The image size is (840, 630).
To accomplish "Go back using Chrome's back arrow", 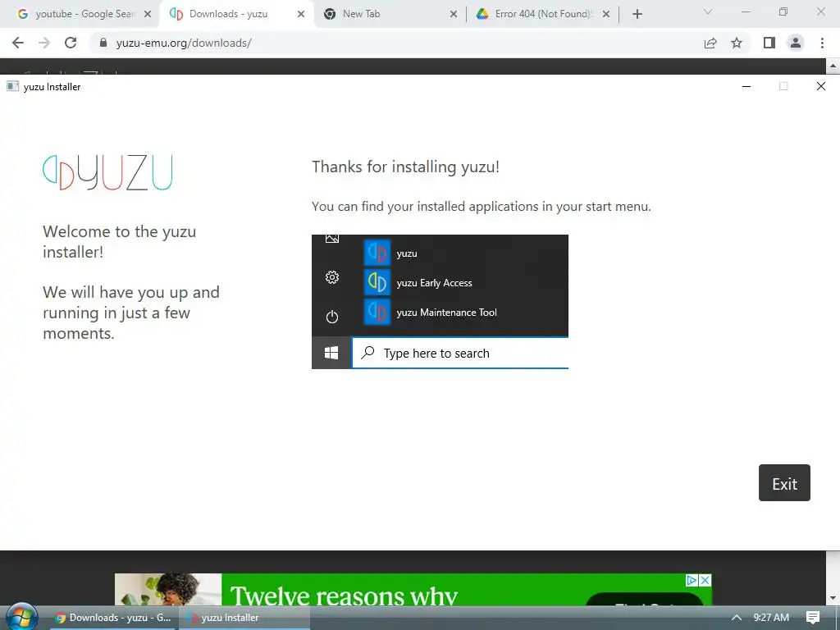I will click(18, 43).
